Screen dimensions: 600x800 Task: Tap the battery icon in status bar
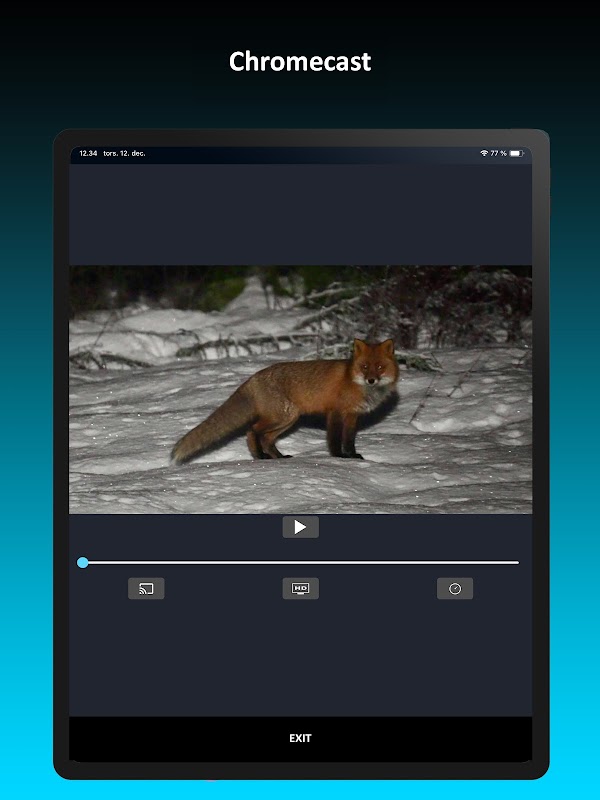(x=517, y=153)
